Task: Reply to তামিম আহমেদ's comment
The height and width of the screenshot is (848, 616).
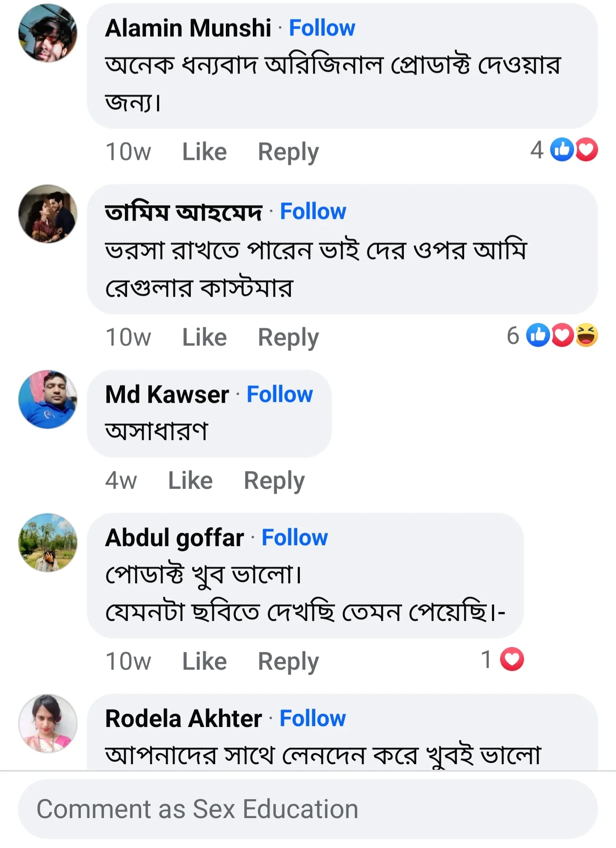Action: pyautogui.click(x=289, y=337)
